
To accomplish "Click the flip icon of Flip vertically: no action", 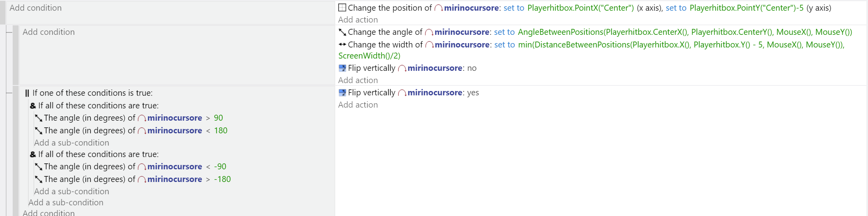I will coord(342,68).
